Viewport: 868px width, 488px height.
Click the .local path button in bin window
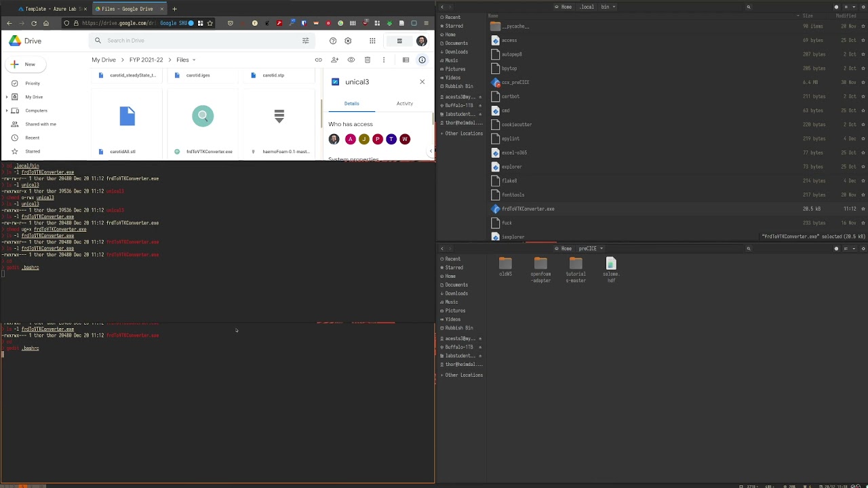tap(587, 7)
